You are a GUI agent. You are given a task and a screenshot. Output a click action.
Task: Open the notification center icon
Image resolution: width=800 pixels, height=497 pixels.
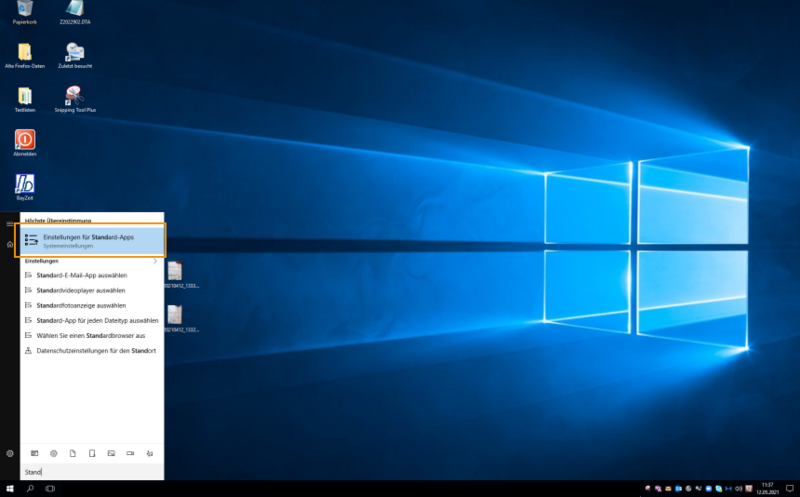(x=790, y=489)
